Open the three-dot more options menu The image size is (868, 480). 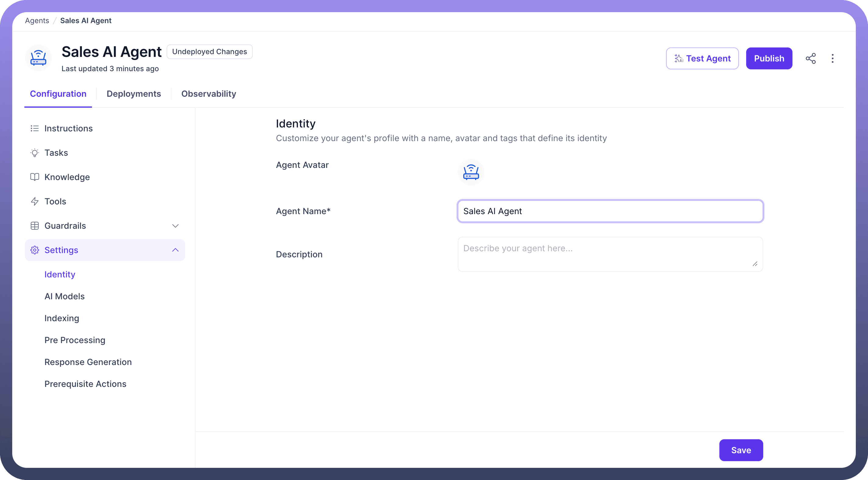click(832, 58)
